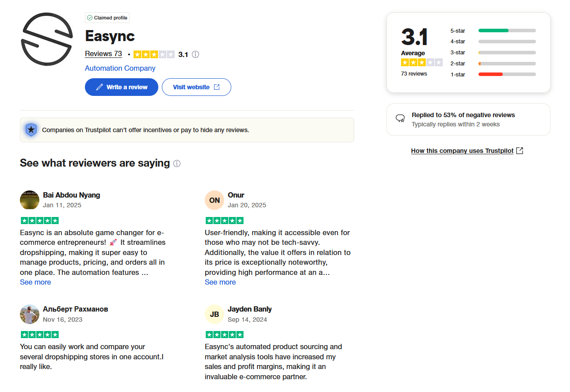570x392 pixels.
Task: Write a review for Easync
Action: pyautogui.click(x=122, y=87)
